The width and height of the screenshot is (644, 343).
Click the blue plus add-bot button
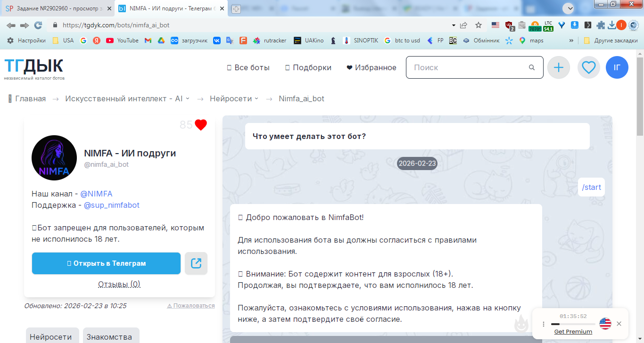point(559,67)
